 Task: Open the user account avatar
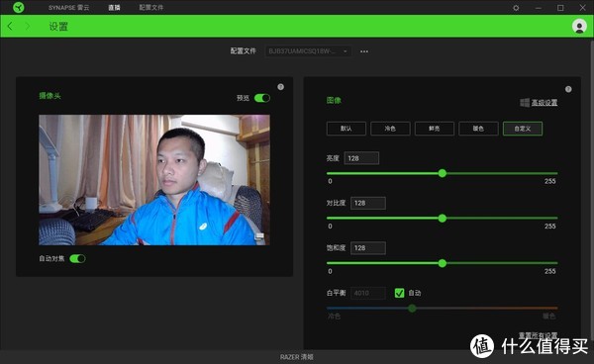(x=579, y=26)
